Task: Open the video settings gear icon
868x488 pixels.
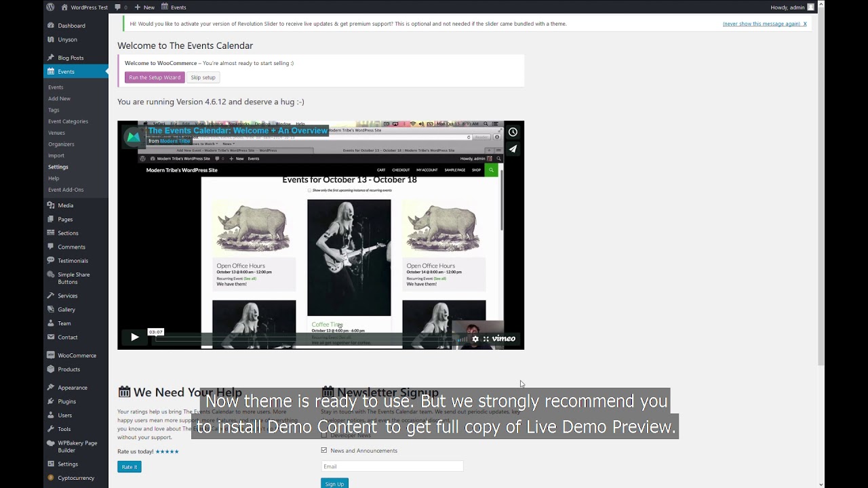Action: [x=475, y=339]
